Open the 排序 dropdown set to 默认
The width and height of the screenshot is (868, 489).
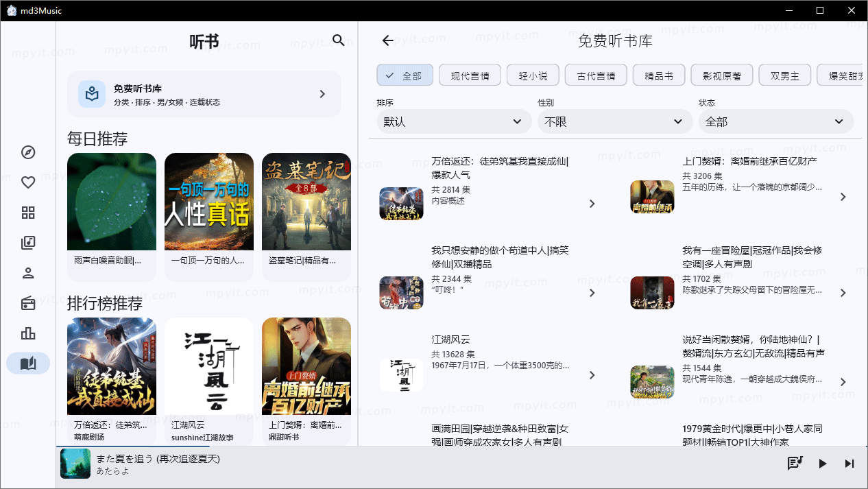(x=454, y=121)
